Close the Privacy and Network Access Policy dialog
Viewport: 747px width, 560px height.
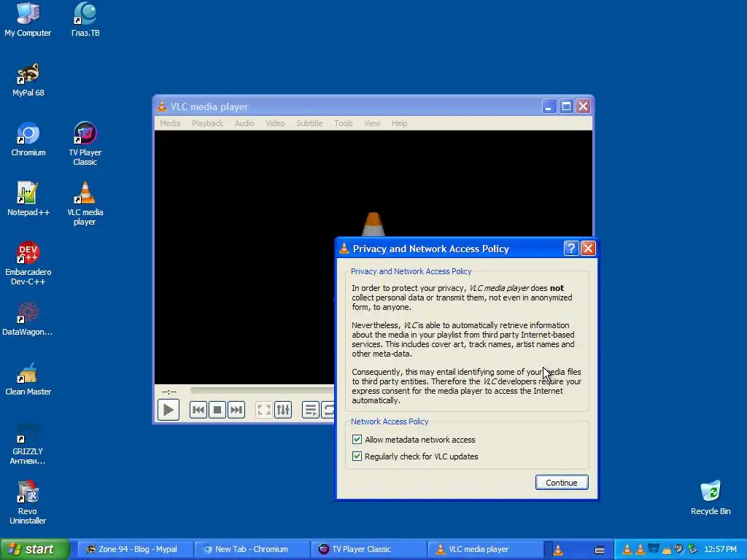[589, 248]
